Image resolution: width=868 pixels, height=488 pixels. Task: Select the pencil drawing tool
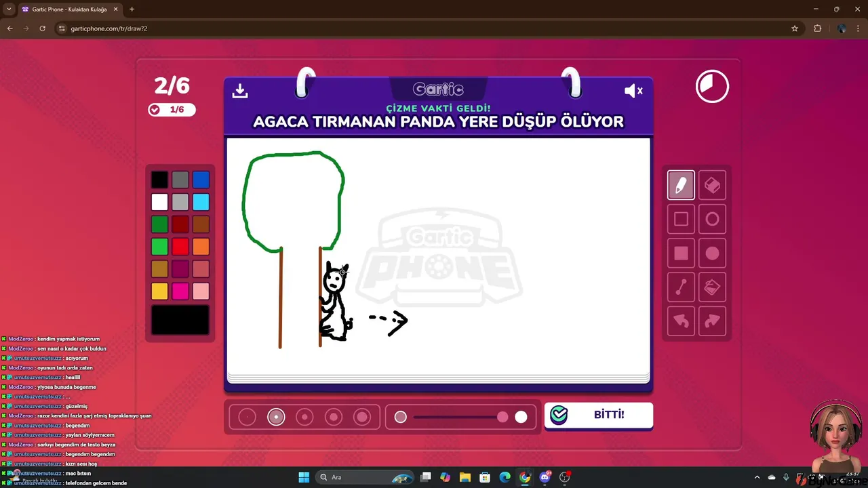681,185
